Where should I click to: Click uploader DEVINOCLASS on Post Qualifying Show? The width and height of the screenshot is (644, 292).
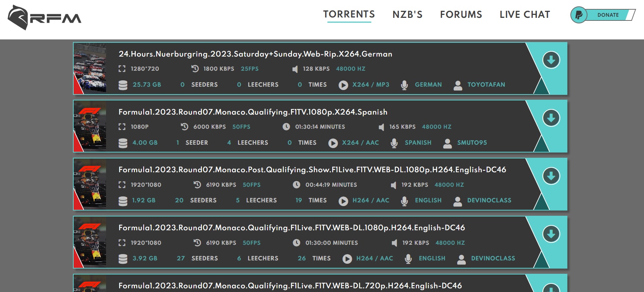point(489,200)
